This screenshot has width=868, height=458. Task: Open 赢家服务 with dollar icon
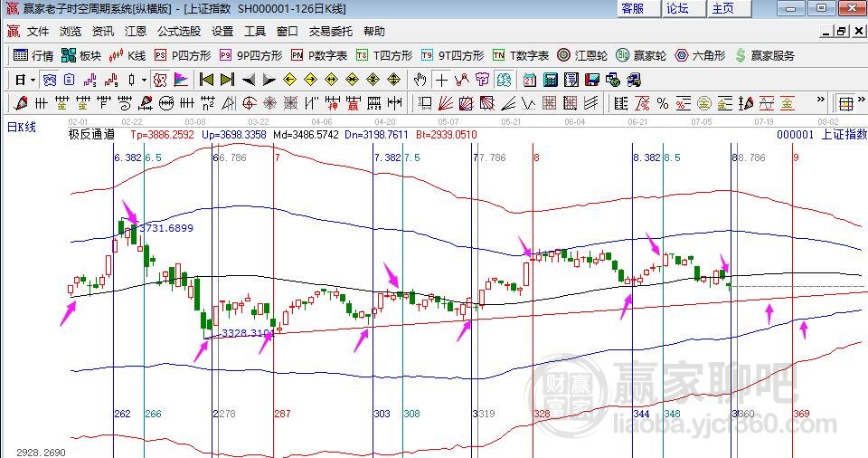click(x=765, y=55)
